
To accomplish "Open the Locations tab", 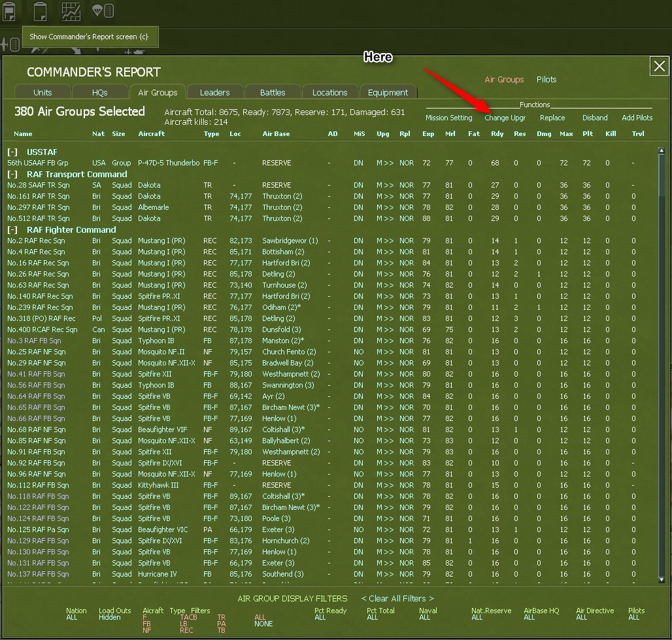I will (330, 92).
